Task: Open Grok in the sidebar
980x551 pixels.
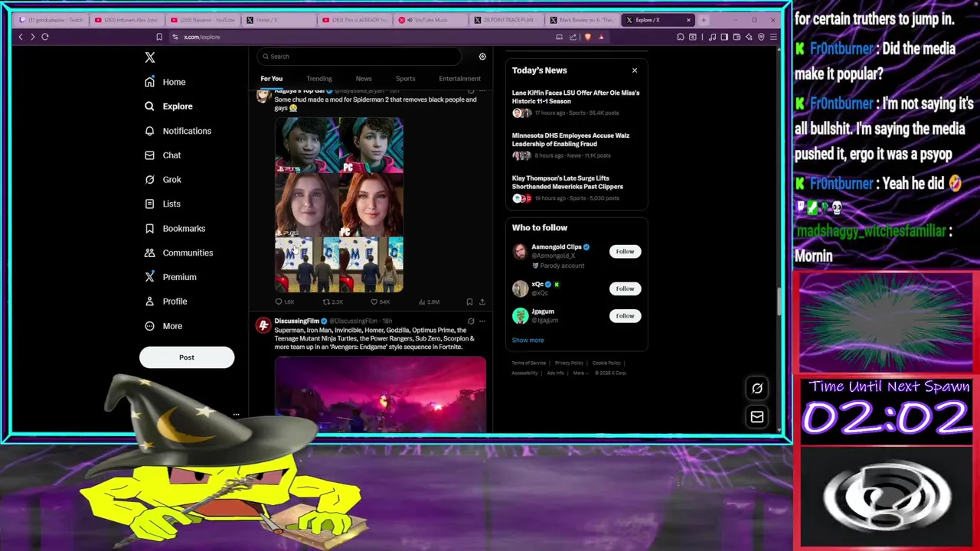Action: pyautogui.click(x=162, y=180)
